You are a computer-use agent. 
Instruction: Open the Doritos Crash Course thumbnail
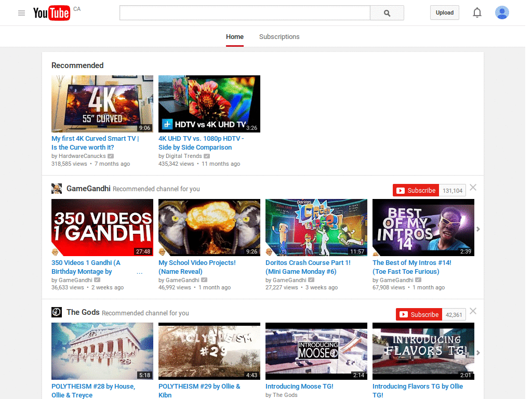point(316,228)
